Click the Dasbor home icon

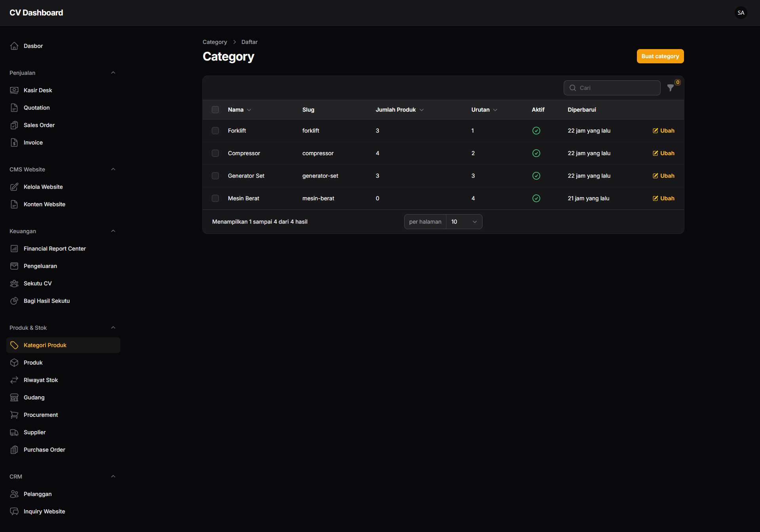click(14, 46)
